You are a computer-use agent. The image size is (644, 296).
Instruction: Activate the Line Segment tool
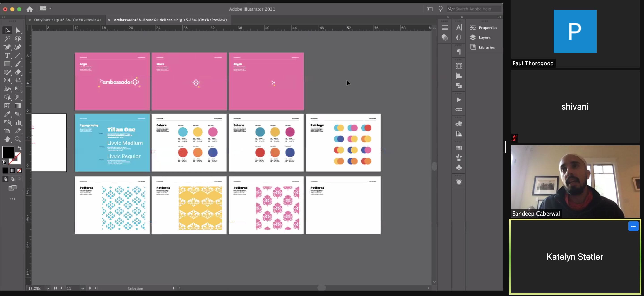[18, 55]
